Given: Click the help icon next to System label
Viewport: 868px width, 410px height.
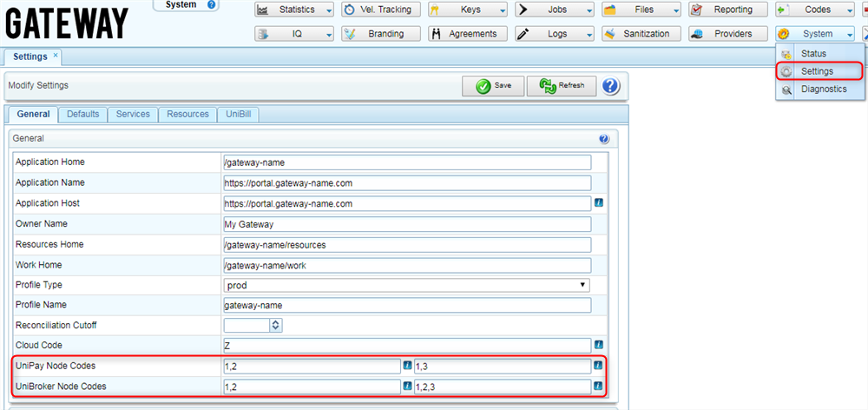Looking at the screenshot, I should click(x=212, y=5).
